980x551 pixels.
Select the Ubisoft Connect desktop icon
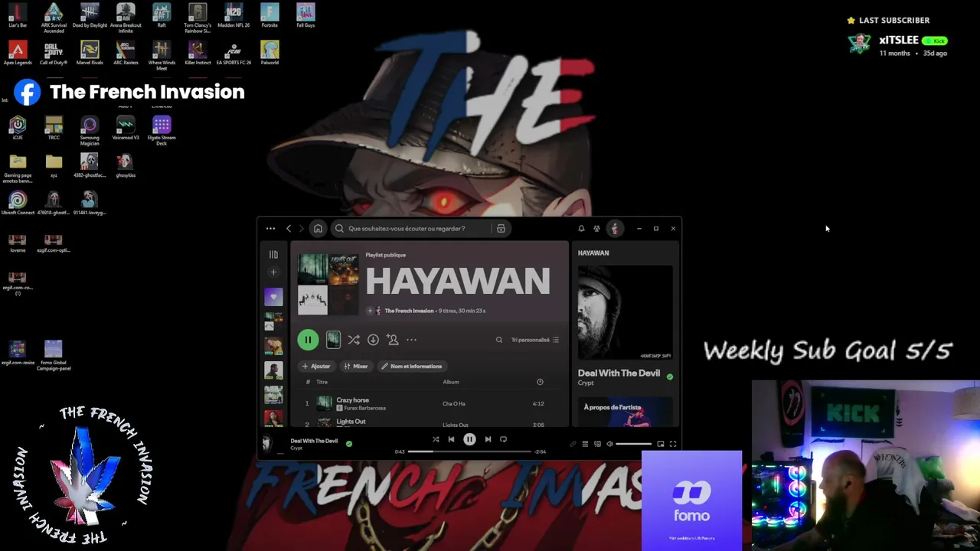point(18,203)
